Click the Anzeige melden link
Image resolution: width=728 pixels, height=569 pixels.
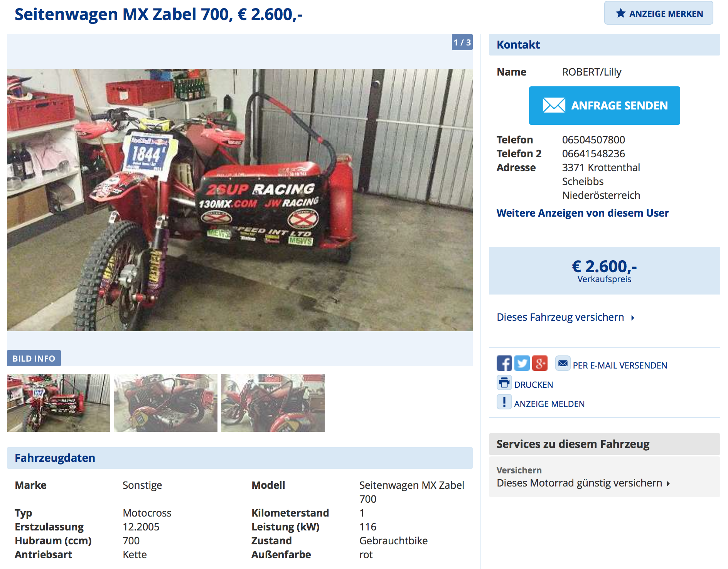tap(549, 404)
